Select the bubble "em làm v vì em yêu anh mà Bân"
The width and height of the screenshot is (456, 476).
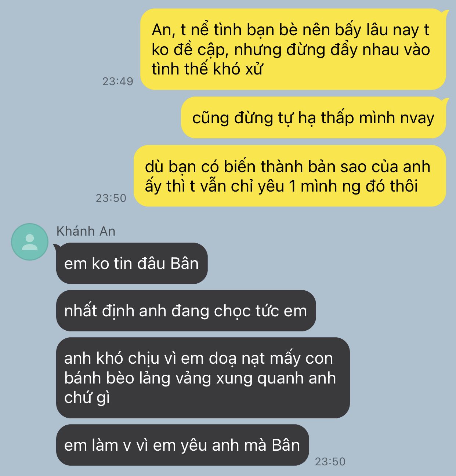(x=182, y=445)
